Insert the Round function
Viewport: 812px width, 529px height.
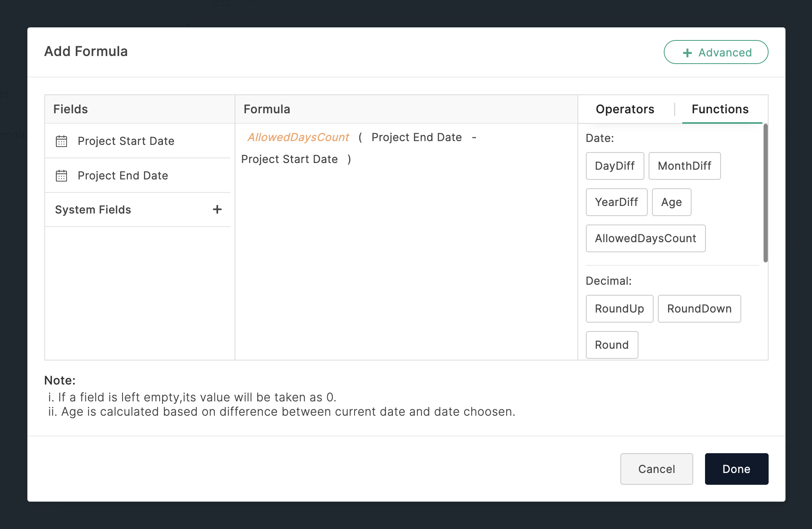(612, 345)
